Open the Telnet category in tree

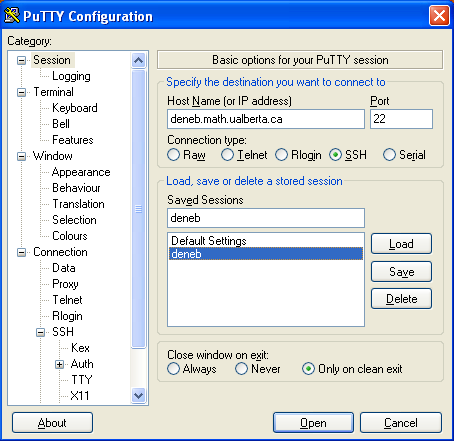click(67, 300)
